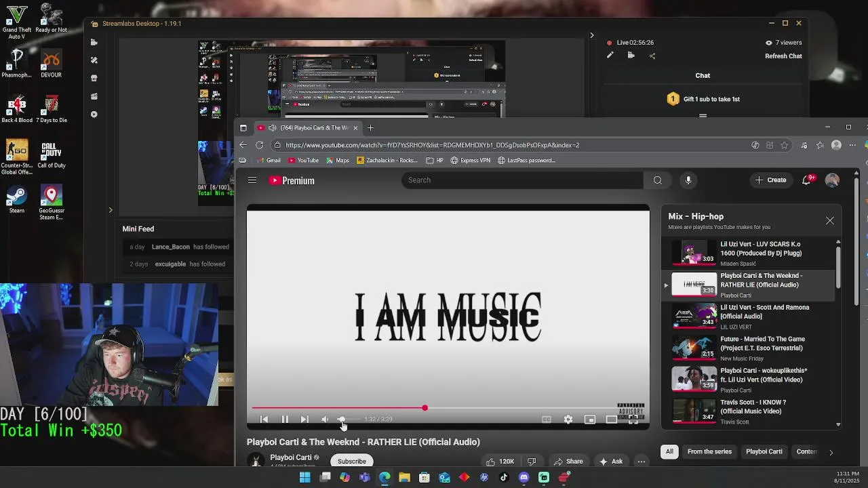Skip to the next video in player
Viewport: 868px width, 488px height.
tap(304, 420)
